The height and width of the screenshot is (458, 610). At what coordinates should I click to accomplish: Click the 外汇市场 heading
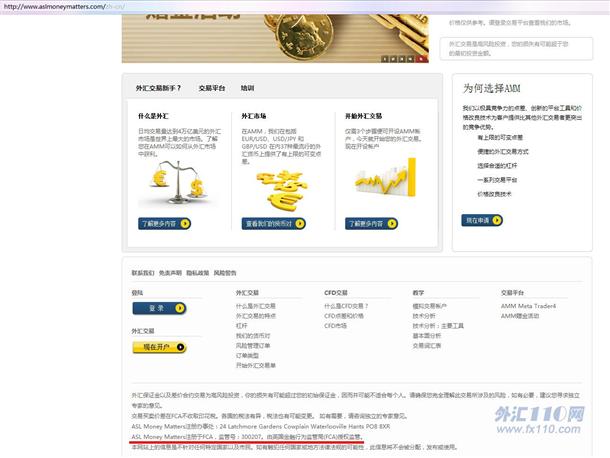(x=254, y=116)
